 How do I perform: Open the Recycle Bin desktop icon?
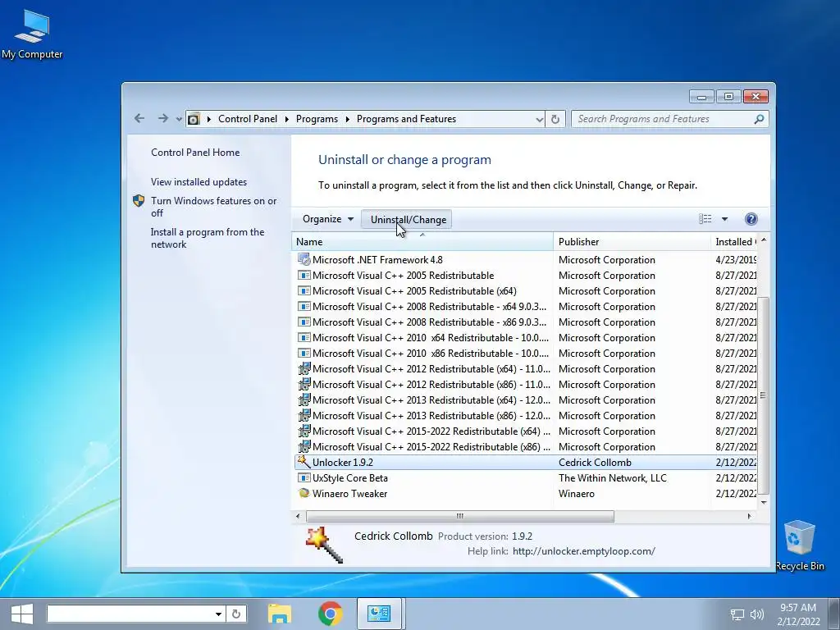point(799,545)
